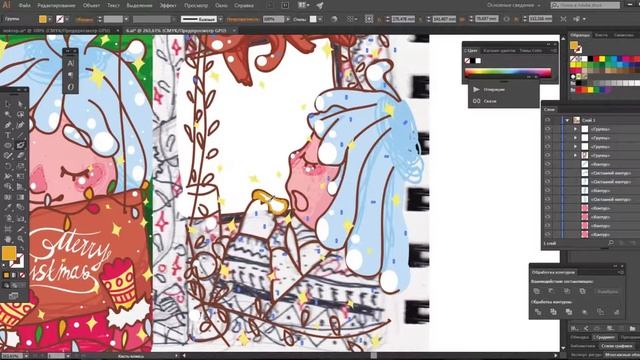Open the stroke color dropdown in control bar
The height and width of the screenshot is (360, 640).
pos(67,19)
